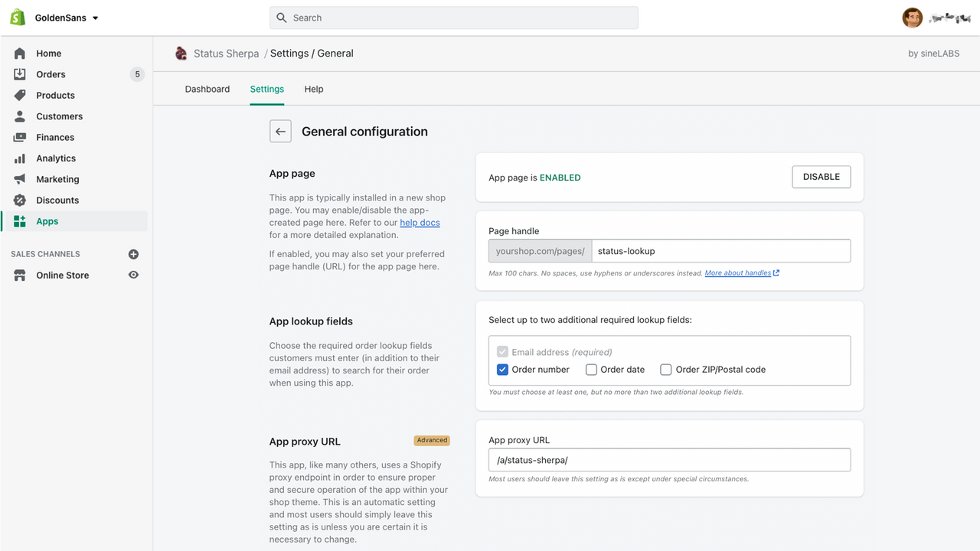Screen dimensions: 980x551
Task: Click the orders count badge 5
Action: [x=137, y=74]
